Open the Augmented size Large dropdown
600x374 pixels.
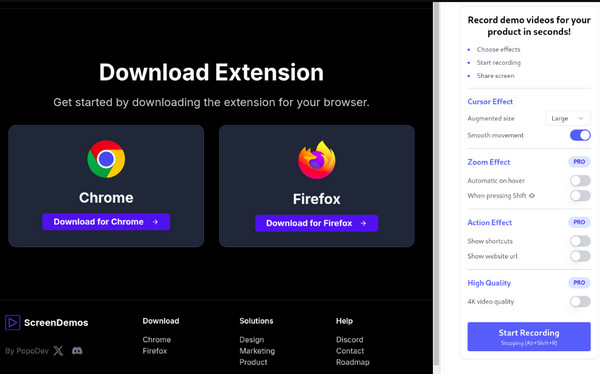[567, 118]
